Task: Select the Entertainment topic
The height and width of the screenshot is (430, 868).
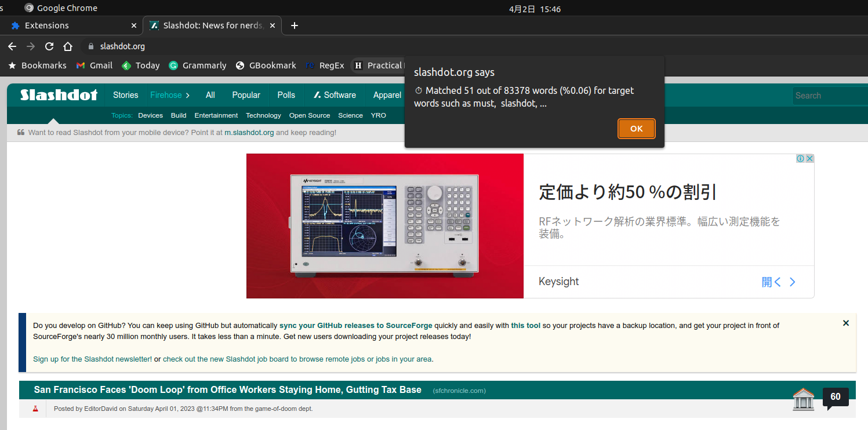Action: coord(216,115)
